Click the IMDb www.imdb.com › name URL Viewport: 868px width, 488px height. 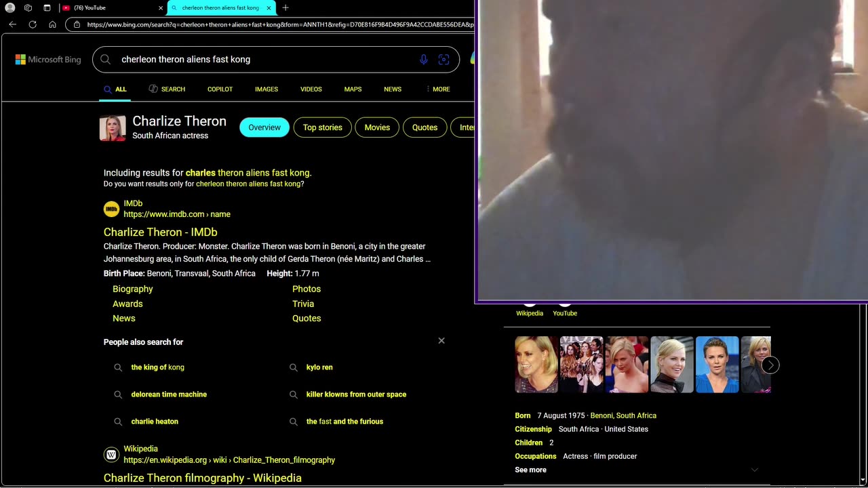(177, 214)
